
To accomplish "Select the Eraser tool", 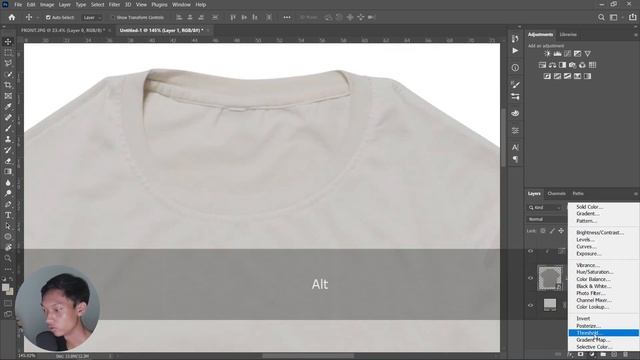I will click(8, 161).
